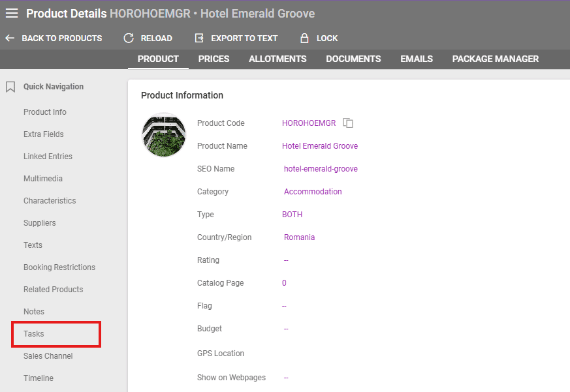
Task: Go to Booking Restrictions section
Action: point(59,267)
